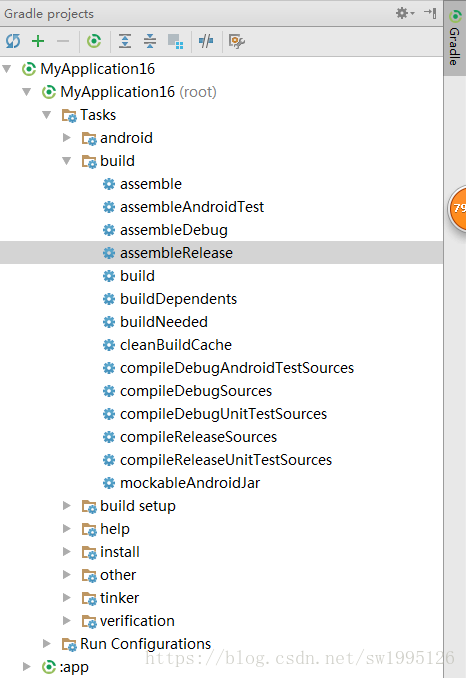The image size is (466, 678).
Task: Expand the other task group
Action: pyautogui.click(x=67, y=575)
